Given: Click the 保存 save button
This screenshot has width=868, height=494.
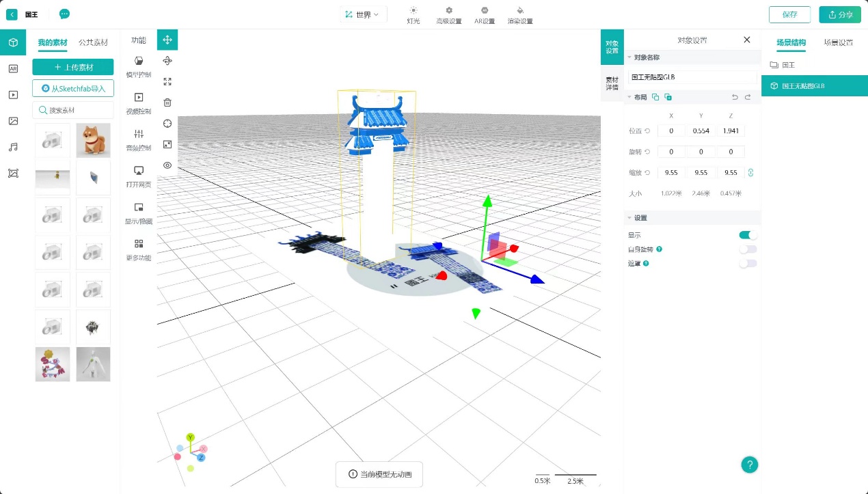Looking at the screenshot, I should coord(789,14).
